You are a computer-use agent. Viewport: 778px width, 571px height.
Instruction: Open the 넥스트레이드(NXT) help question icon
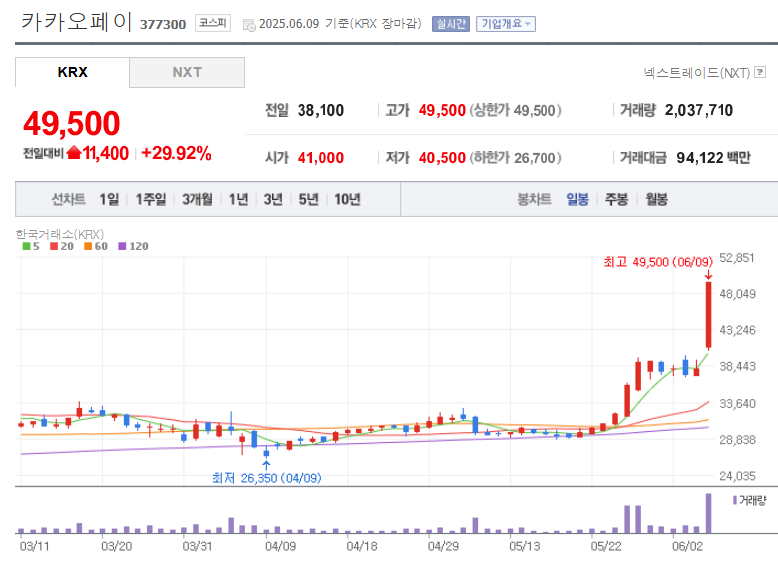click(x=760, y=72)
